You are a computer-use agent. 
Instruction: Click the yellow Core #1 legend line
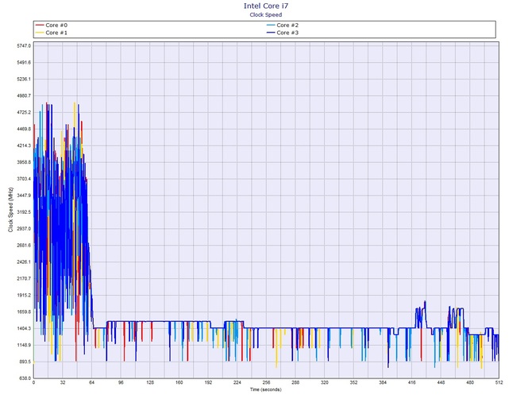(x=40, y=33)
